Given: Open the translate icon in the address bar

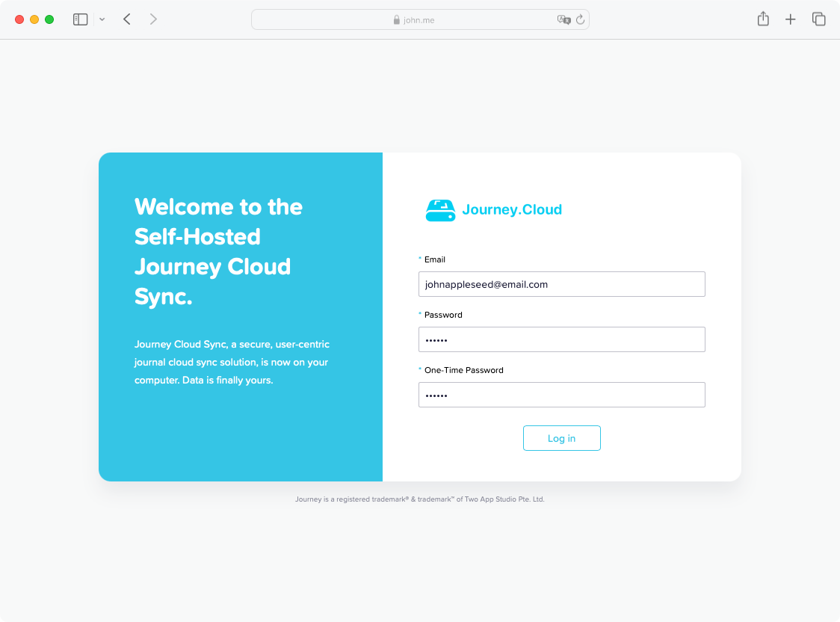Looking at the screenshot, I should click(x=563, y=19).
